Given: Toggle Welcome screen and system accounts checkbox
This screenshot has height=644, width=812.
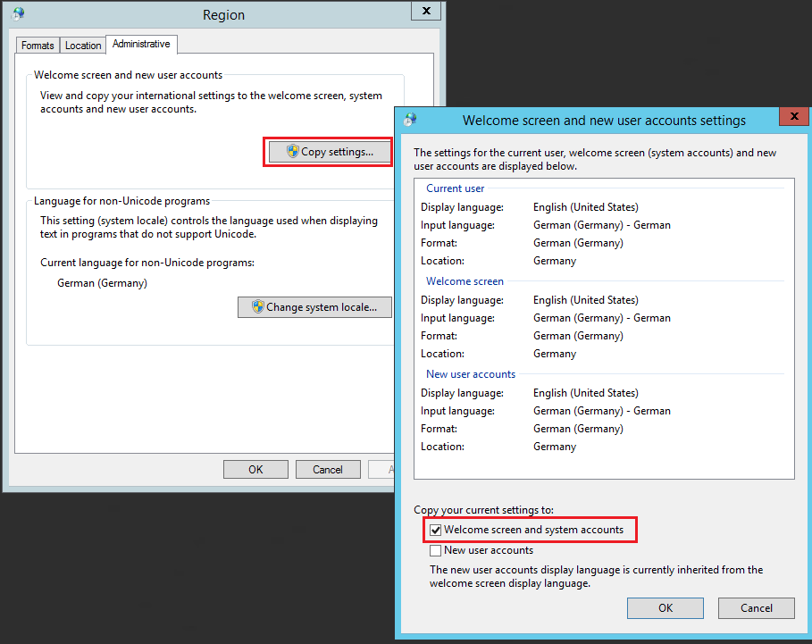Looking at the screenshot, I should click(436, 530).
